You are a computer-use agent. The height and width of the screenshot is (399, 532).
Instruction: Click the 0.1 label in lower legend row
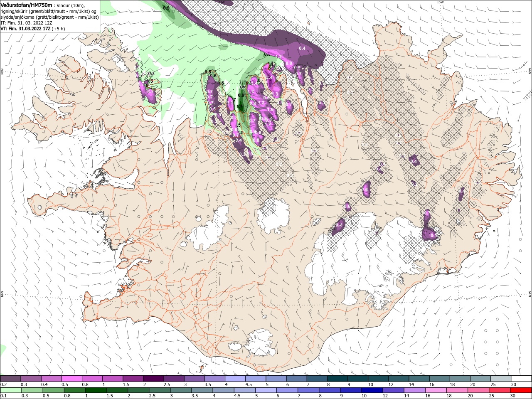[3, 396]
